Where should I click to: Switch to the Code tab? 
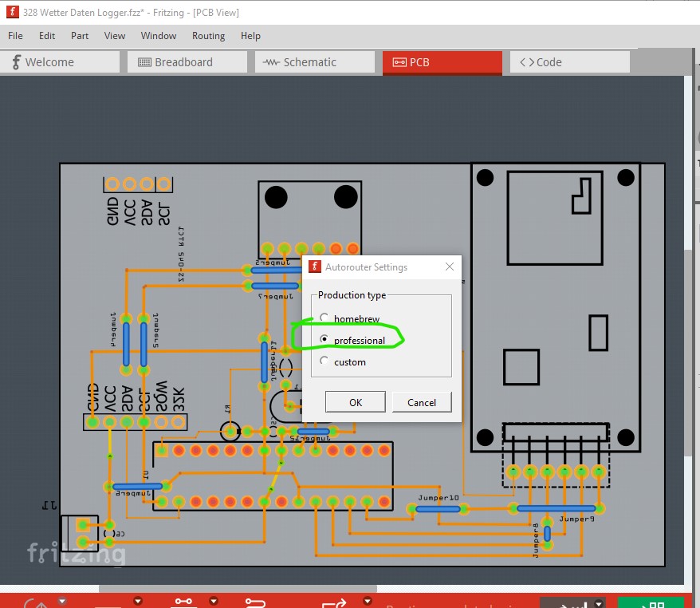coord(569,62)
